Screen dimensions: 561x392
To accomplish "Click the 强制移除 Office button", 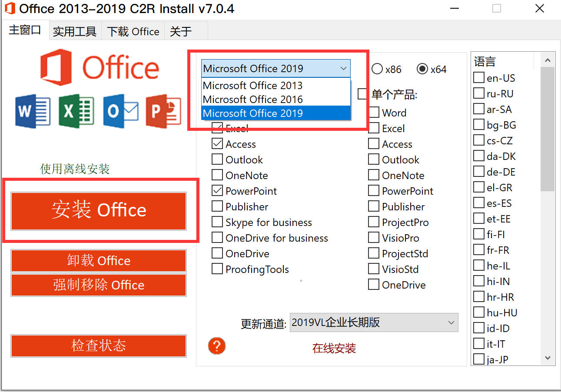I will 99,285.
